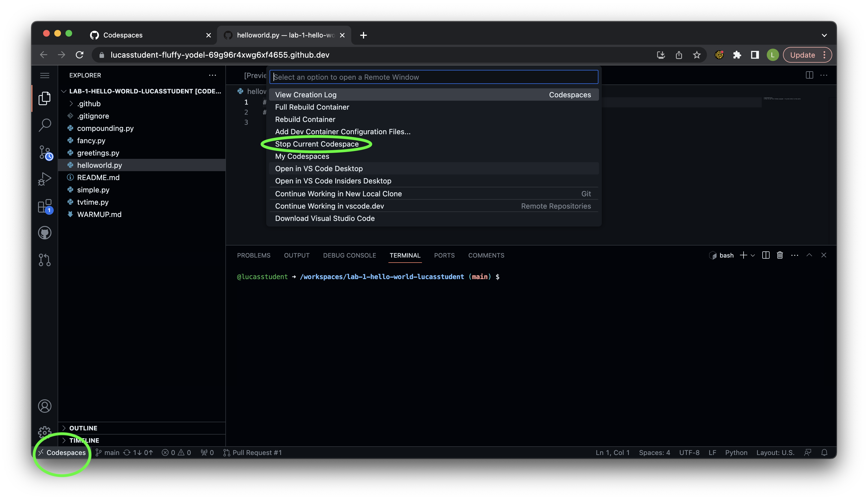Open README.md in the explorer
Viewport: 868px width, 500px height.
tap(142, 178)
